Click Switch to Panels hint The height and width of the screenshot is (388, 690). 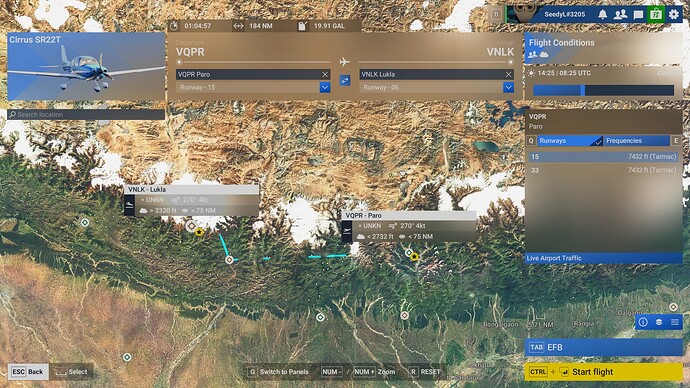point(278,372)
